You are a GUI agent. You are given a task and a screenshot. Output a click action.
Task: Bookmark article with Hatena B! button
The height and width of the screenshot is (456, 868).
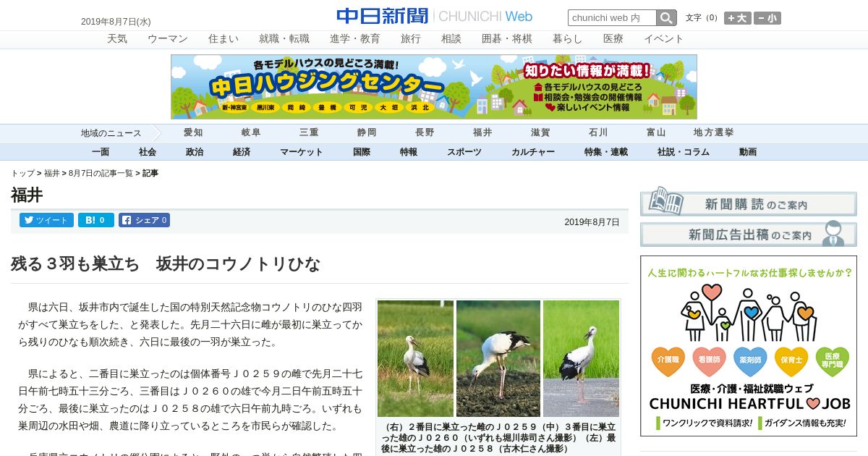tap(96, 220)
